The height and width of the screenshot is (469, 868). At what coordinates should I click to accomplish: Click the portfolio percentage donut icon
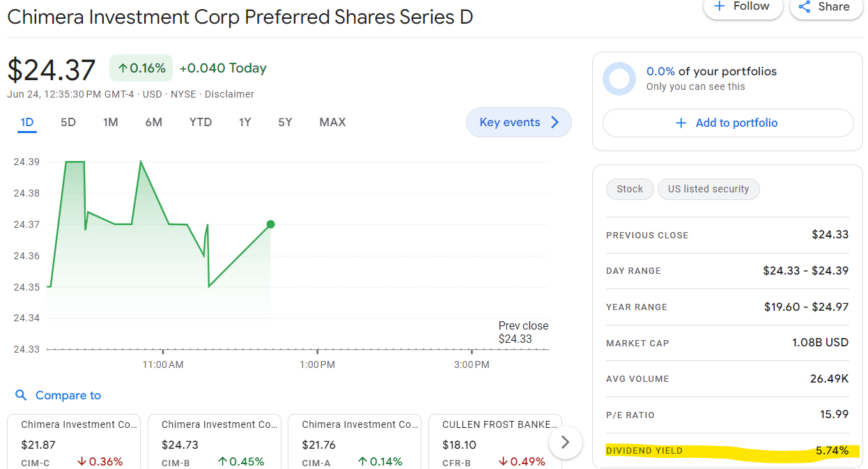coord(619,79)
